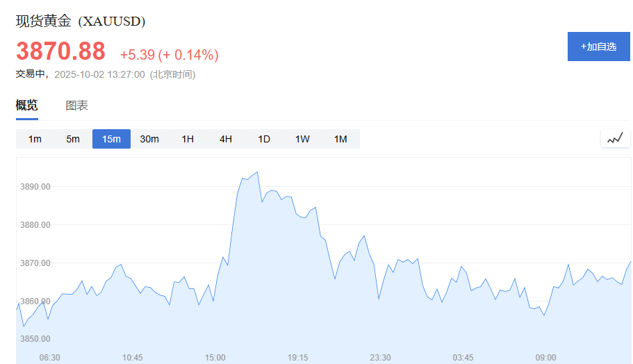Click the +5.39 (+0.14%) change value

(x=170, y=54)
